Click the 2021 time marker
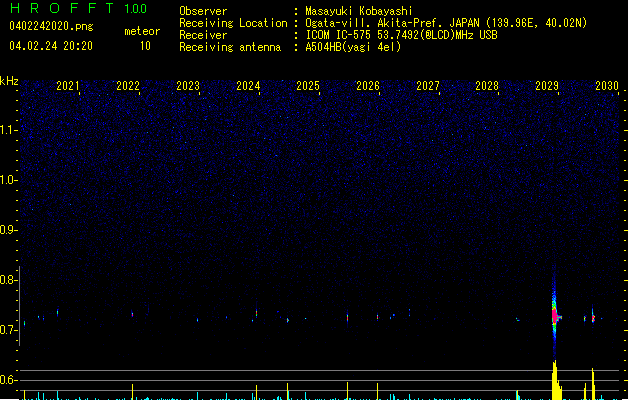The image size is (629, 400). [68, 86]
